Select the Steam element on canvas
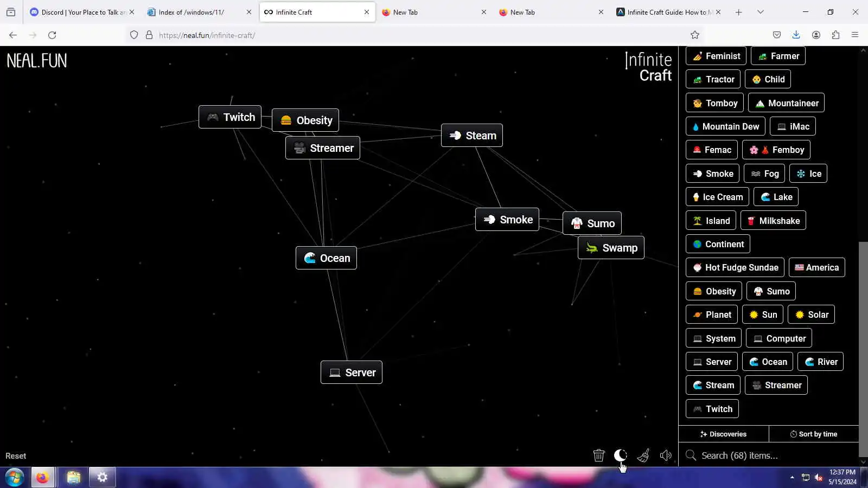868x488 pixels. pyautogui.click(x=472, y=136)
